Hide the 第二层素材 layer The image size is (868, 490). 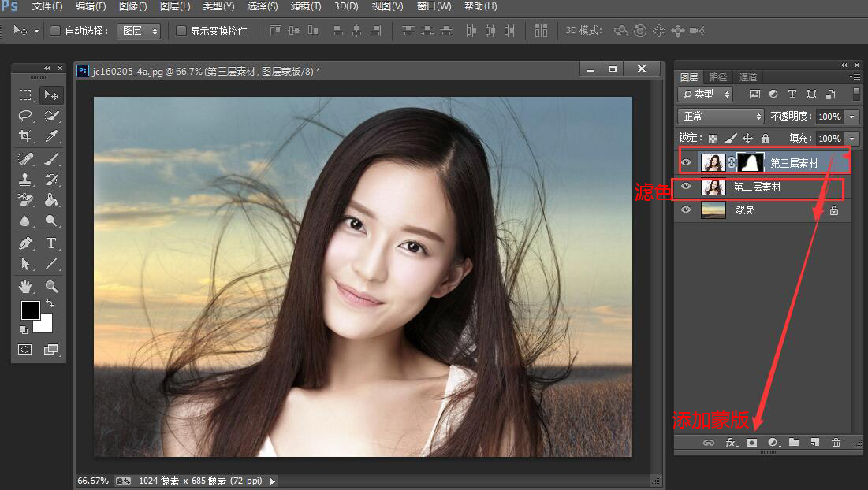coord(686,187)
